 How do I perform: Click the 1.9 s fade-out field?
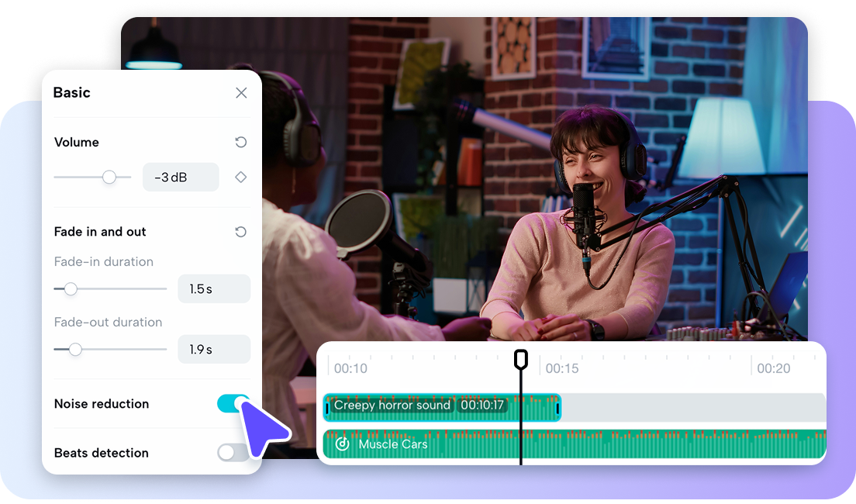(x=214, y=350)
